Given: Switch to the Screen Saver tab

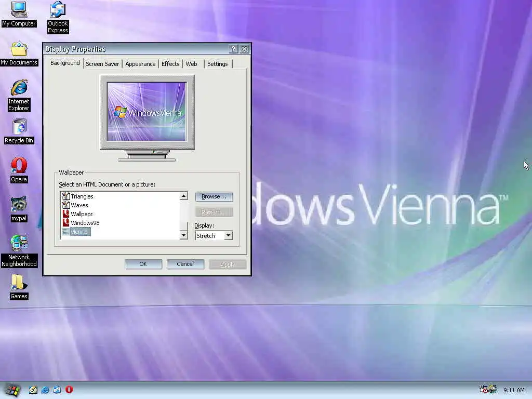Looking at the screenshot, I should click(x=102, y=64).
